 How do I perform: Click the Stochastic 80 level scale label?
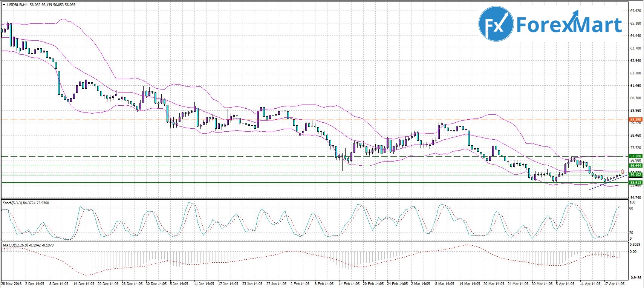(631, 208)
